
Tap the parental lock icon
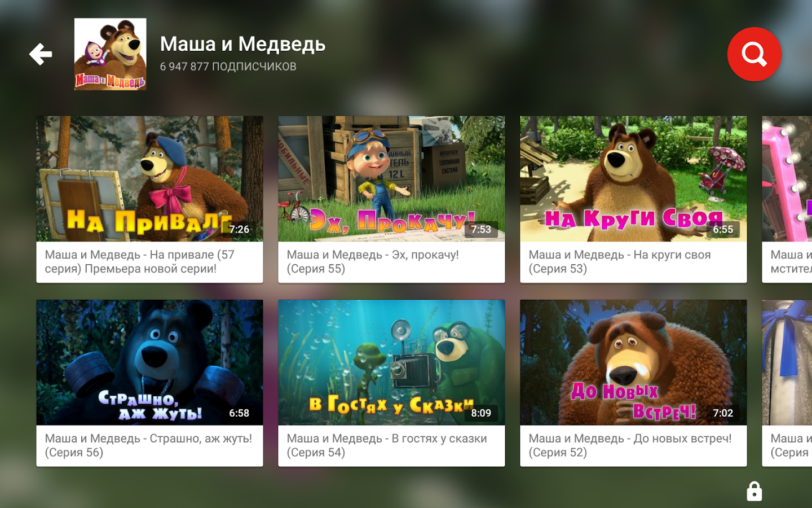754,491
